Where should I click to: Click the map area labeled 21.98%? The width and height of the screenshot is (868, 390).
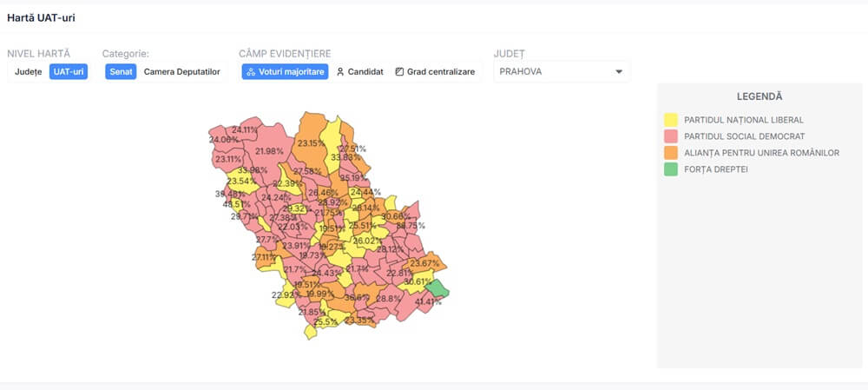click(269, 151)
